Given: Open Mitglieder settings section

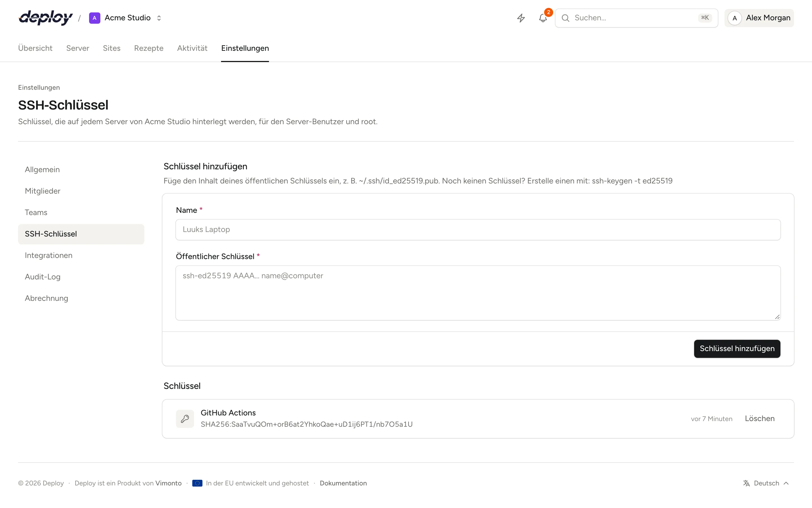Looking at the screenshot, I should click(81, 191).
